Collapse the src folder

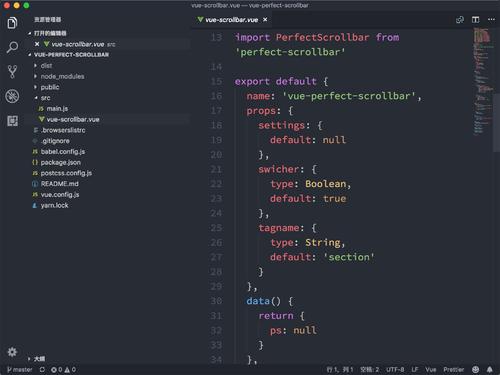click(36, 98)
